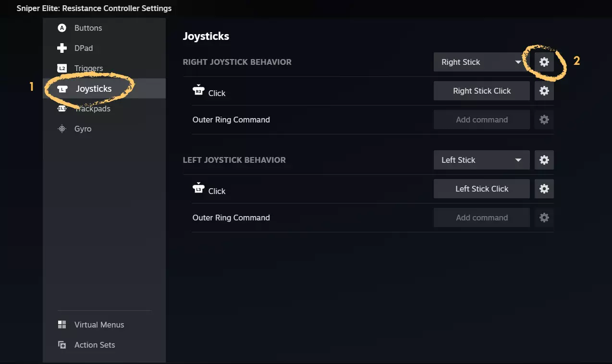This screenshot has height=364, width=612.
Task: Open Virtual Menus section
Action: click(99, 325)
